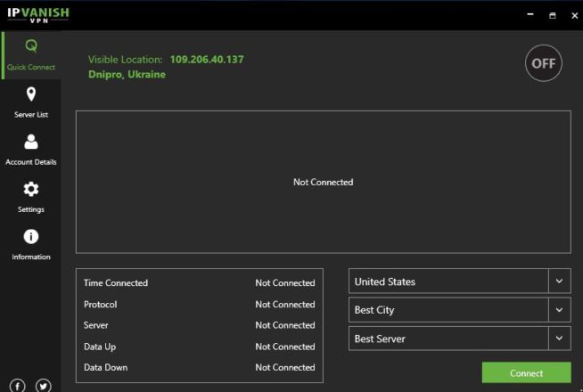Minimize the IPVanish window
583x392 pixels.
530,14
